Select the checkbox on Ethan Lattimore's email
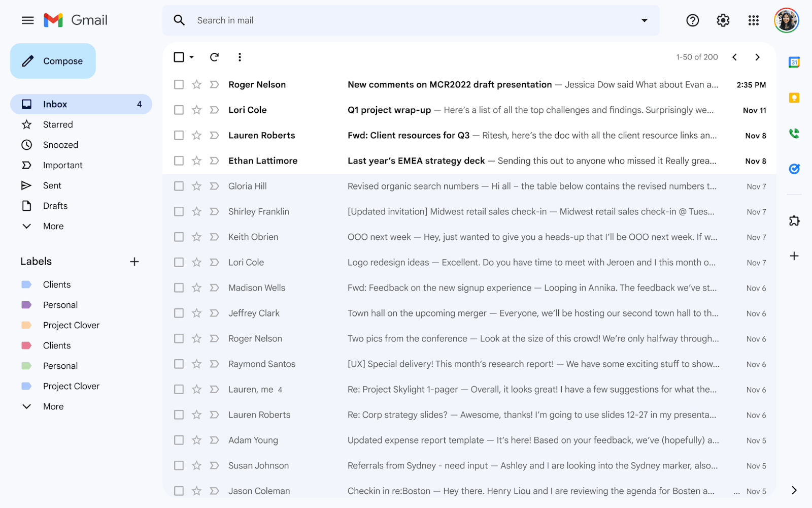 point(179,161)
